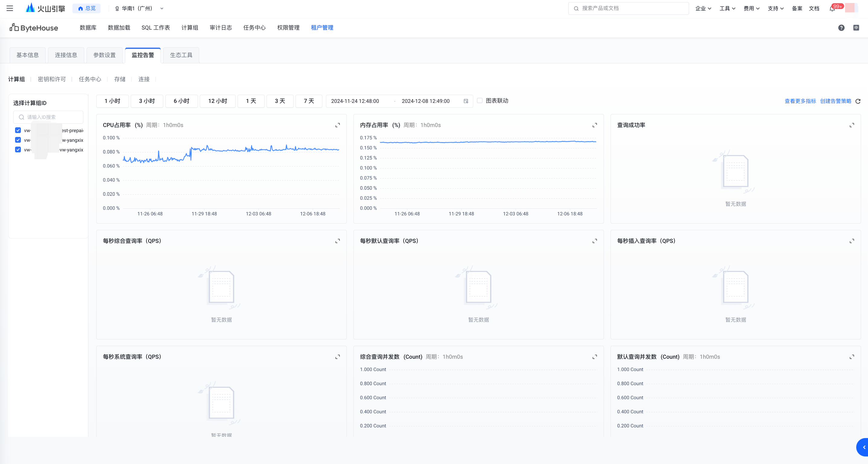868x464 pixels.
Task: Expand the 综合查询并发数 chart to fullscreen
Action: point(594,357)
